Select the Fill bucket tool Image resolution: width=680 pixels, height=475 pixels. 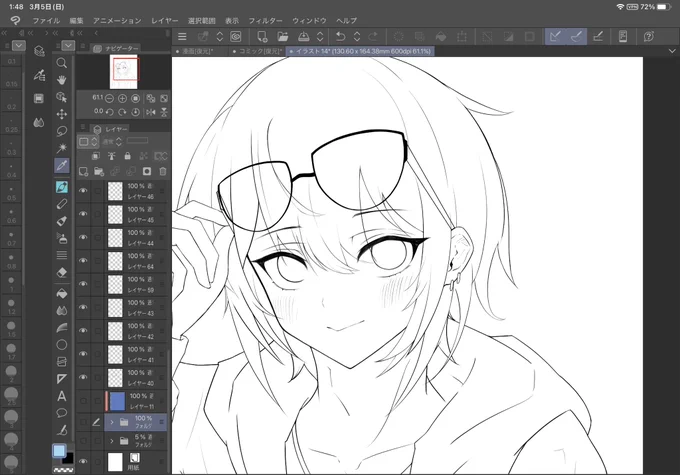coord(62,294)
